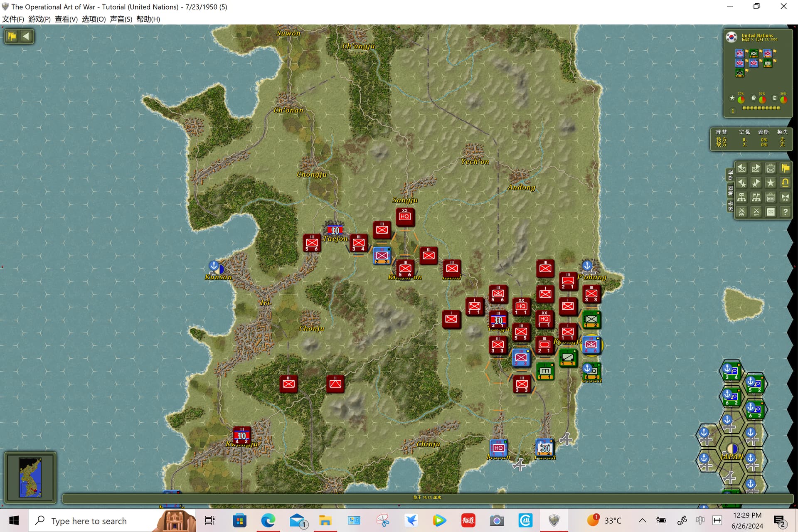Click the yellow double-flag end turn icon

coord(785,168)
